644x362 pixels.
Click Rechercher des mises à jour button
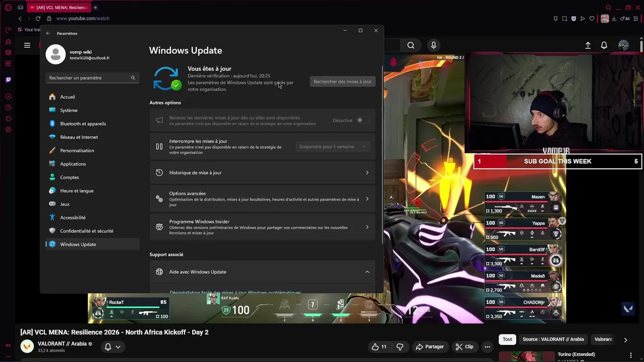tap(343, 81)
